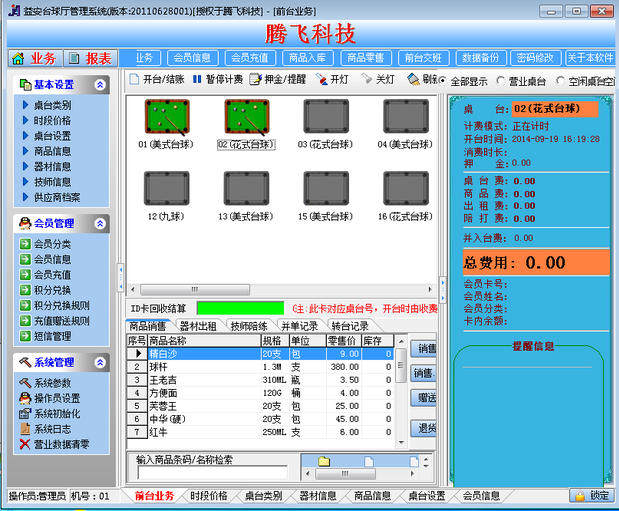Open 商品零售 top menu button
619x511 pixels.
pos(366,58)
